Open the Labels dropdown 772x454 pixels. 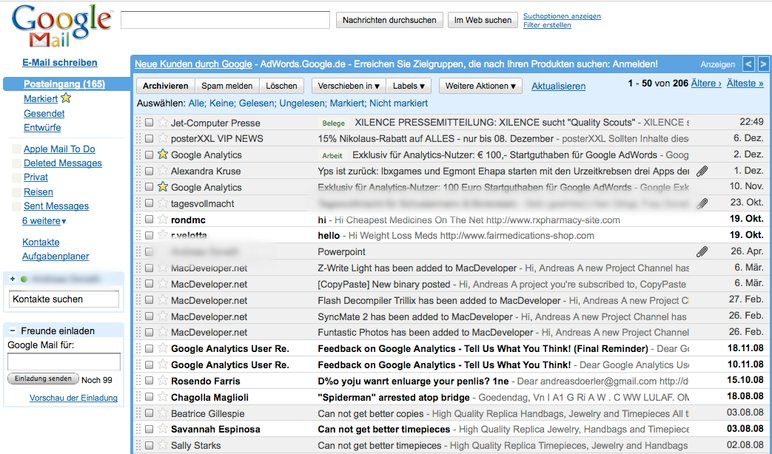(x=409, y=86)
